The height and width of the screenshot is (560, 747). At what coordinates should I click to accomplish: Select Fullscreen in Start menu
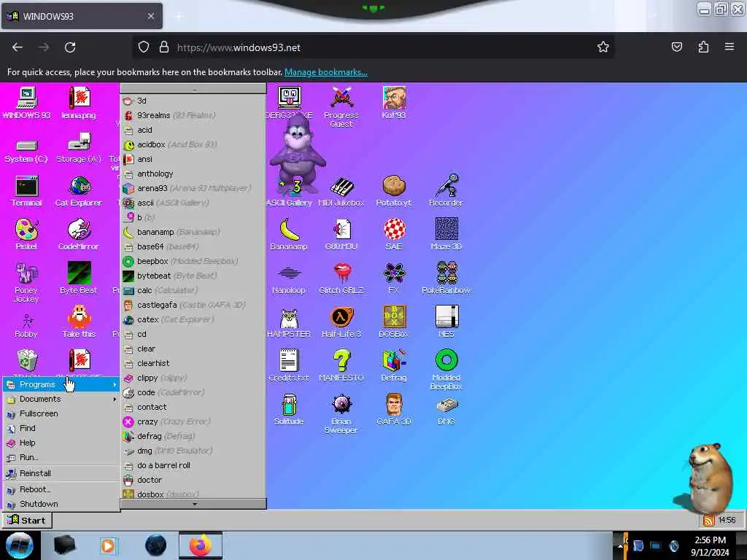coord(61,414)
